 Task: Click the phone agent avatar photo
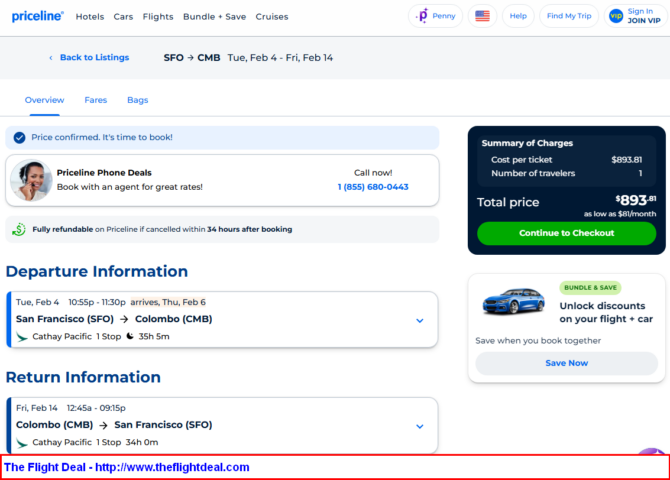coord(31,180)
